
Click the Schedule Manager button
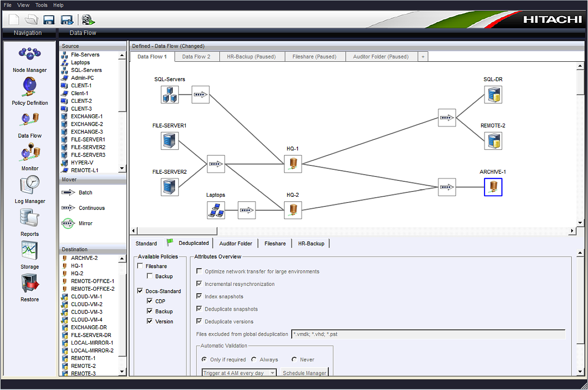point(304,373)
